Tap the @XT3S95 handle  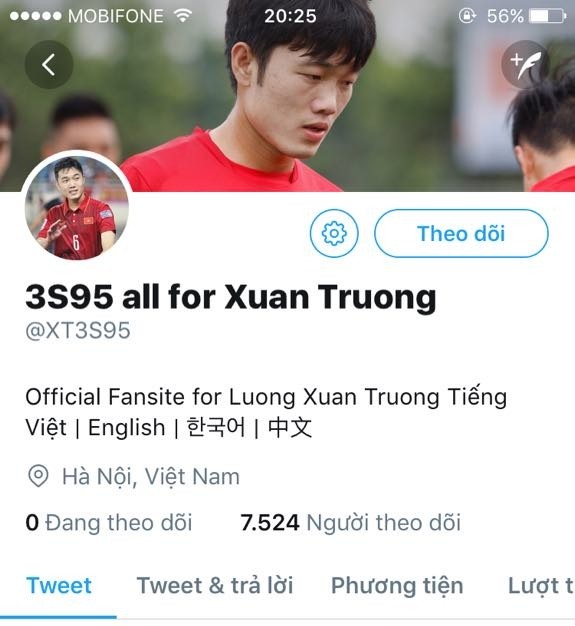78,331
